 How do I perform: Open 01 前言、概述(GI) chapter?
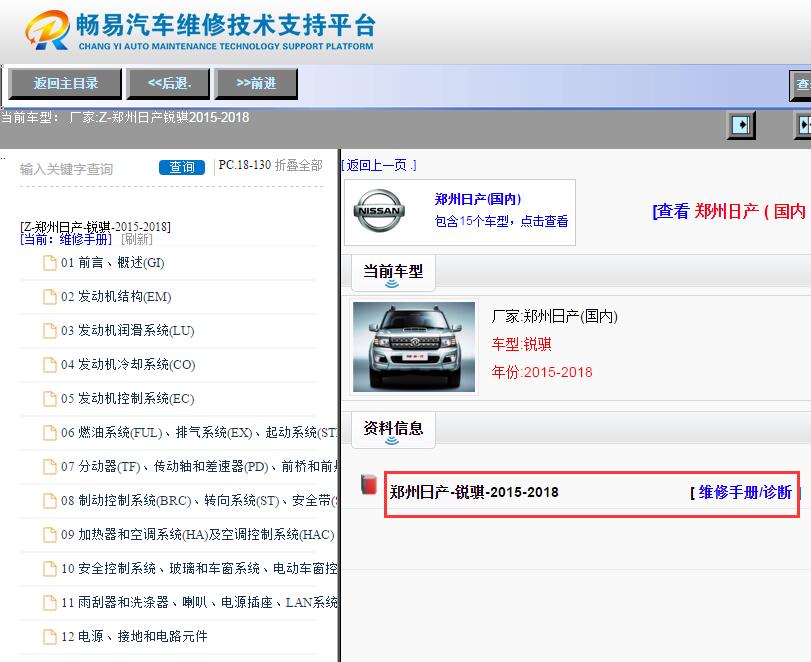tap(113, 263)
